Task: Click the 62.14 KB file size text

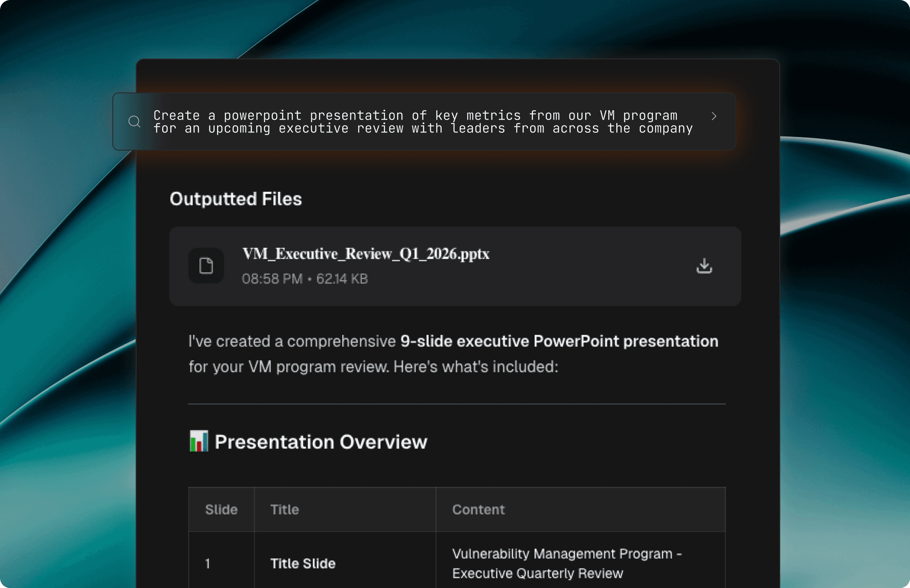Action: [x=342, y=279]
